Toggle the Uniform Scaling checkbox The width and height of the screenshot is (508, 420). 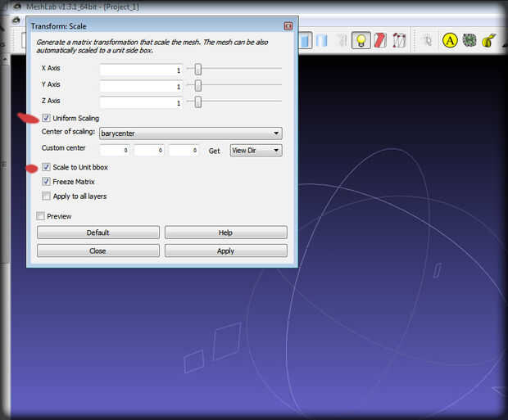[x=46, y=118]
